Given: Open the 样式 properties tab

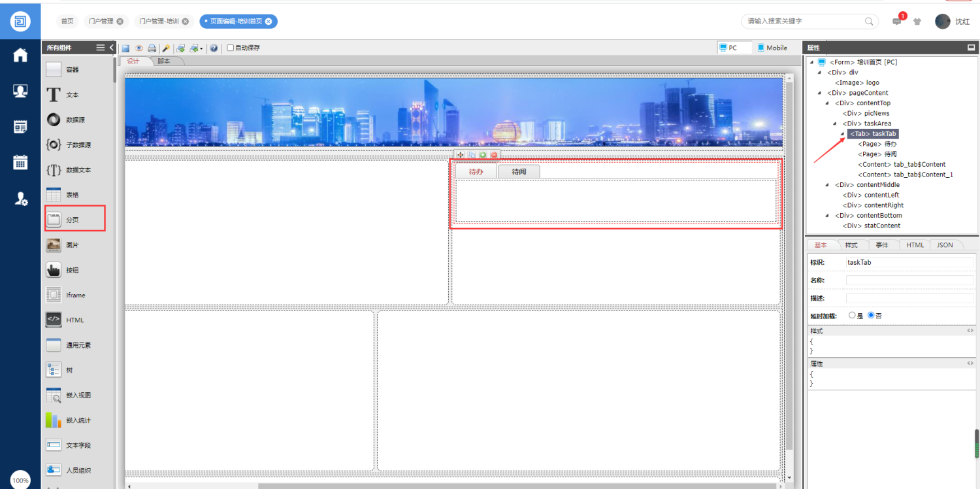Looking at the screenshot, I should tap(851, 245).
